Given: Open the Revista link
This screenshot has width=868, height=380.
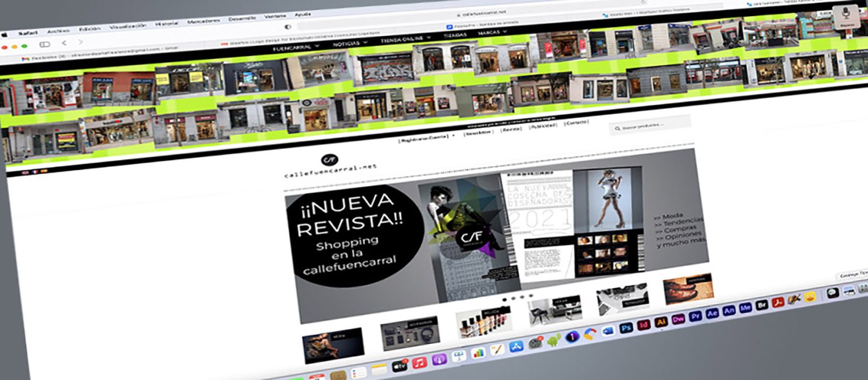Looking at the screenshot, I should tap(513, 130).
